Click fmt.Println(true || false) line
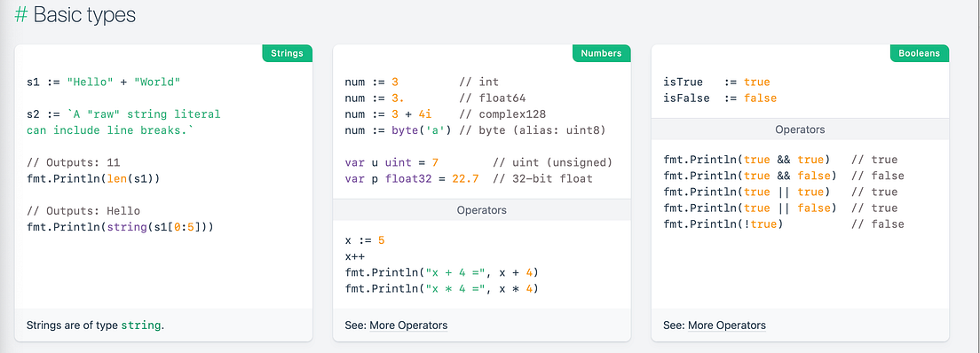This screenshot has width=980, height=353. pos(780,208)
